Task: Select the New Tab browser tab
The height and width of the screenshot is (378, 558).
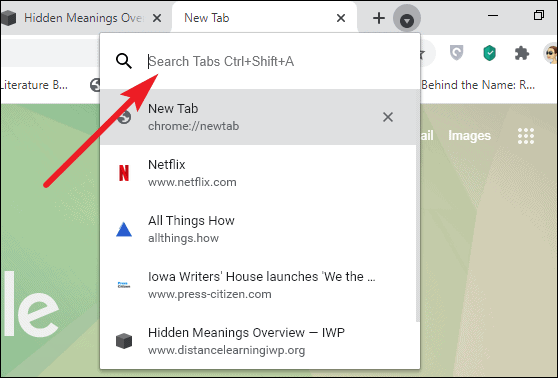Action: coord(264,18)
